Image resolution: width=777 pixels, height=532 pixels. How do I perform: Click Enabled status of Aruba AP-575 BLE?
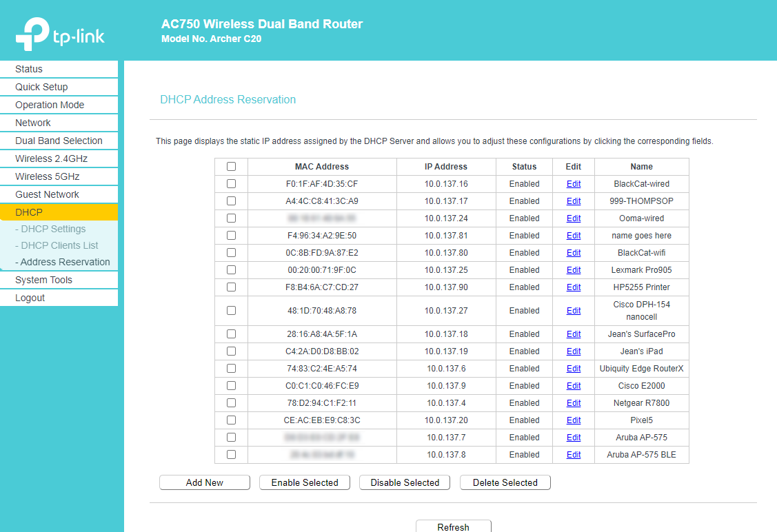(x=524, y=455)
